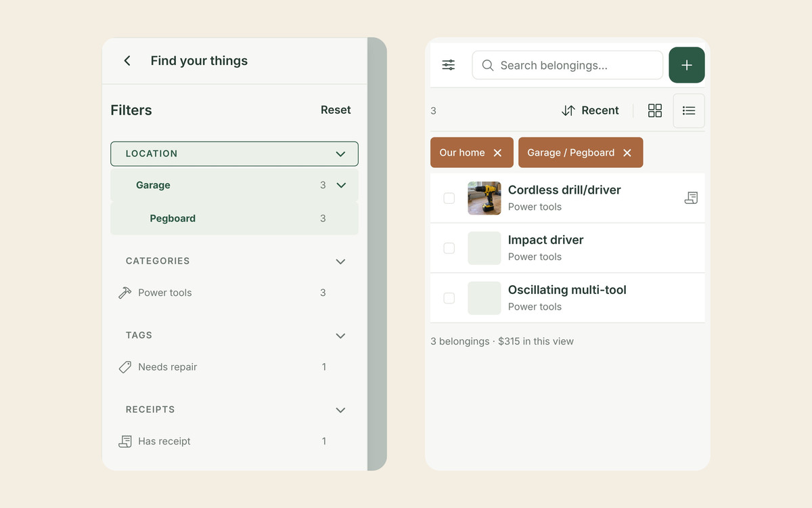Click the sort arrows icon next to Recent
This screenshot has height=508, width=812.
pos(568,110)
